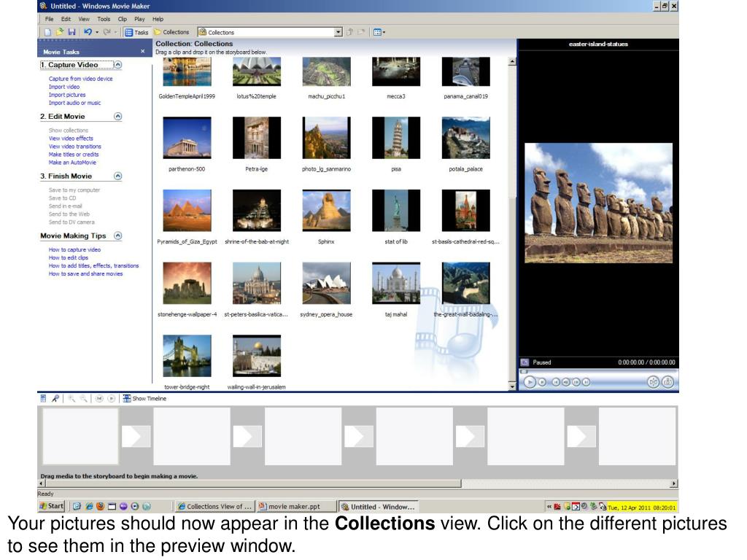Click Capture from video device link
The height and width of the screenshot is (560, 747).
pos(80,79)
